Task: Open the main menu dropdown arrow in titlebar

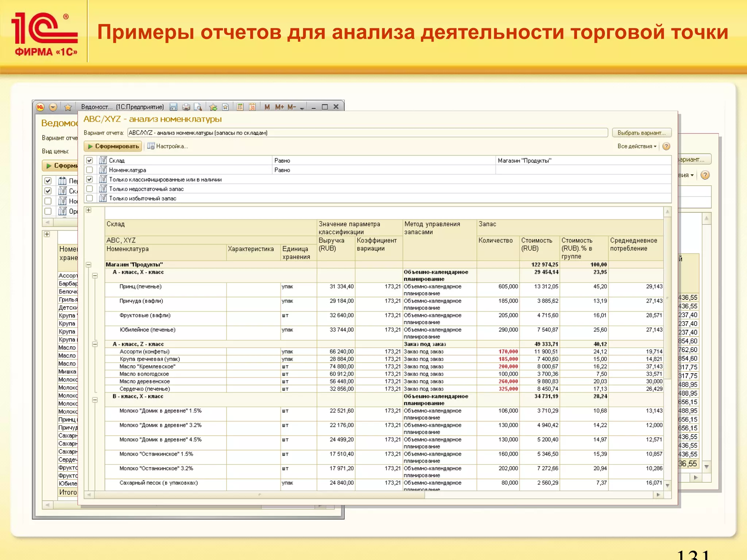Action: pyautogui.click(x=53, y=107)
